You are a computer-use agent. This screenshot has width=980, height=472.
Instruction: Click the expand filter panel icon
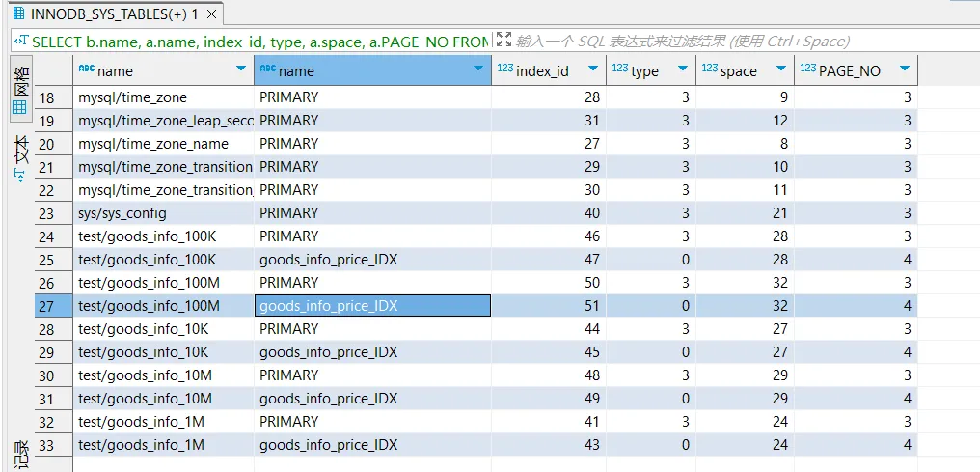503,41
